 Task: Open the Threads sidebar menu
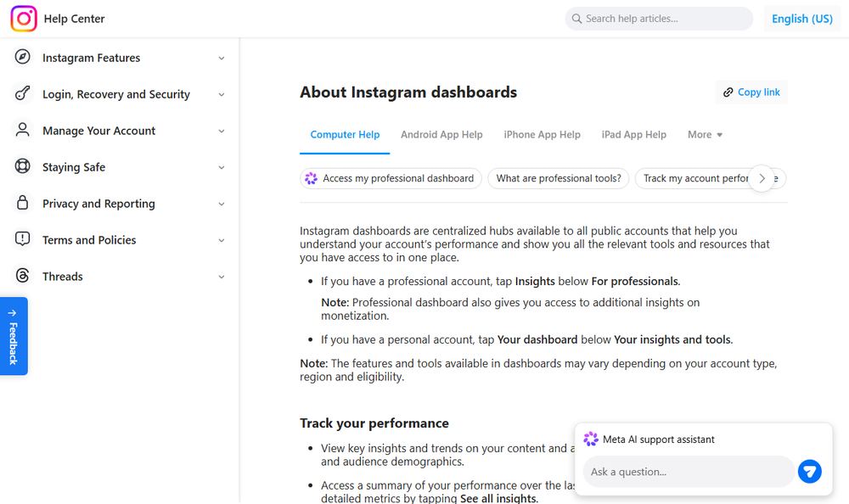coord(120,277)
